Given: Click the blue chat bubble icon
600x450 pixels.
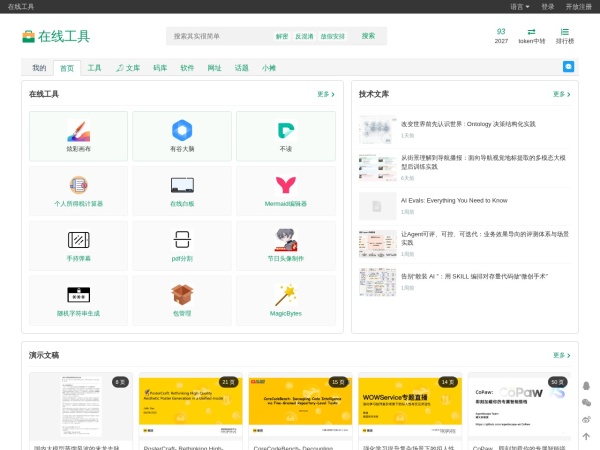Looking at the screenshot, I should pos(569,67).
